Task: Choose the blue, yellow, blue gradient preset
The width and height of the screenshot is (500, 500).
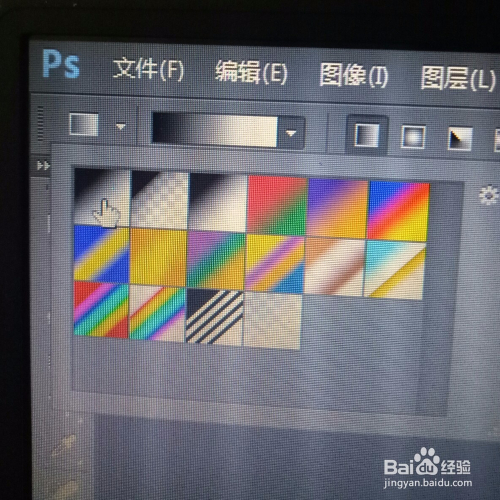Action: pos(101,255)
